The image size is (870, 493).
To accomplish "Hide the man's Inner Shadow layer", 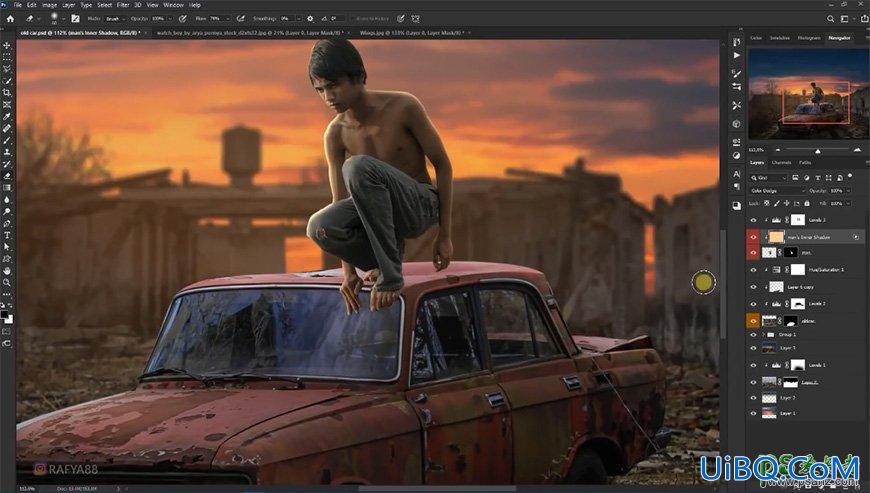I will (753, 237).
